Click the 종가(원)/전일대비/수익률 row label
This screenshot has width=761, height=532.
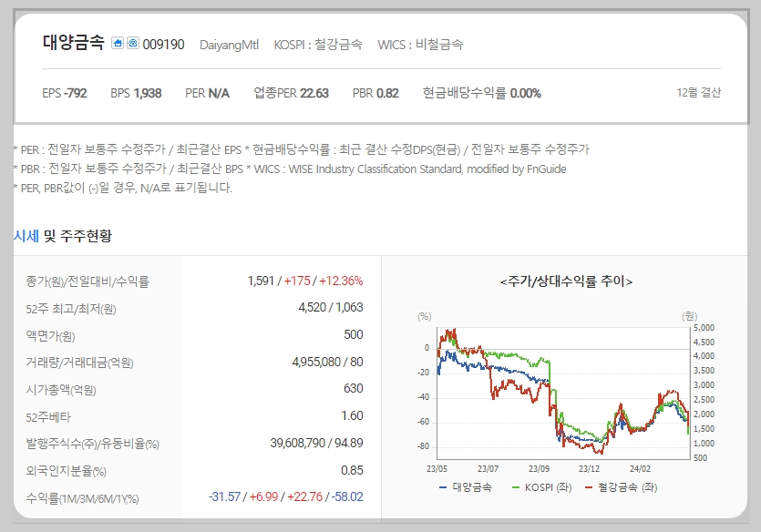(x=87, y=281)
